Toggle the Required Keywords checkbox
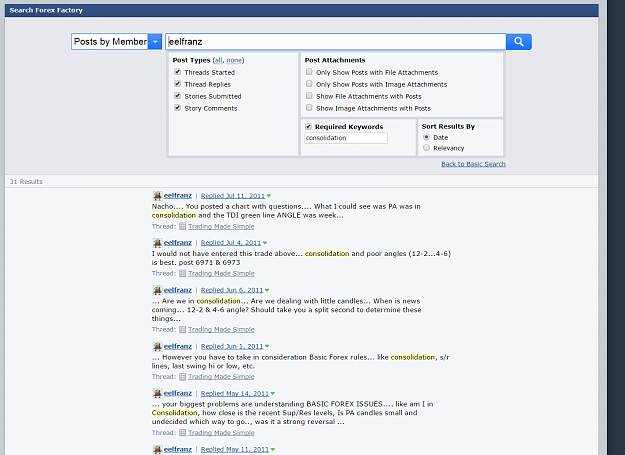625x455 pixels. [308, 126]
